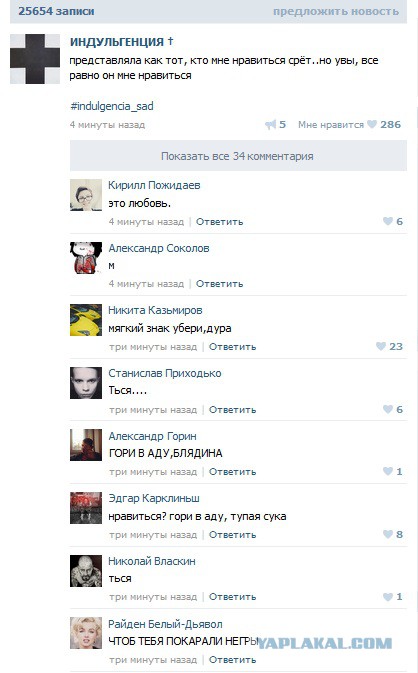The image size is (418, 673).
Task: Like Эдгар Карклиньш's comment heart with 8
Action: coord(388,534)
